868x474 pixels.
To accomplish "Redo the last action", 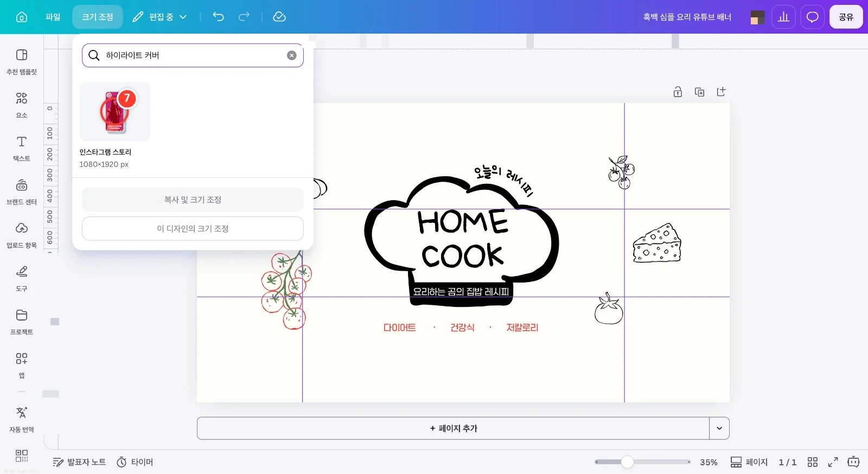I will point(244,17).
